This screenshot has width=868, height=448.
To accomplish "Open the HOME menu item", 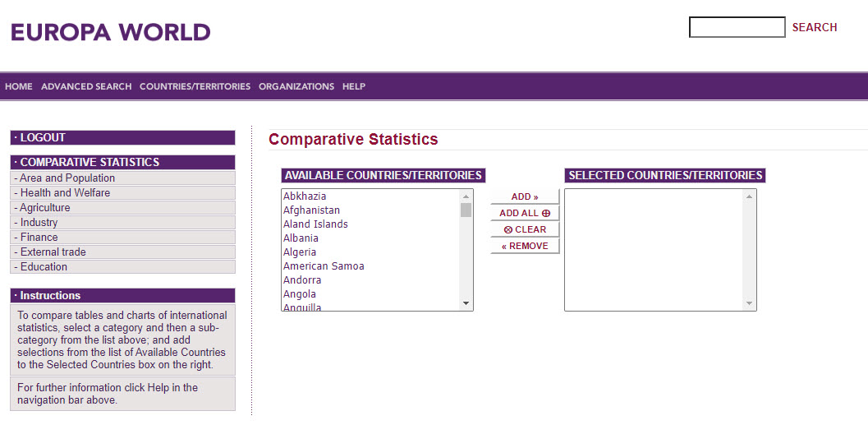I will pos(19,86).
